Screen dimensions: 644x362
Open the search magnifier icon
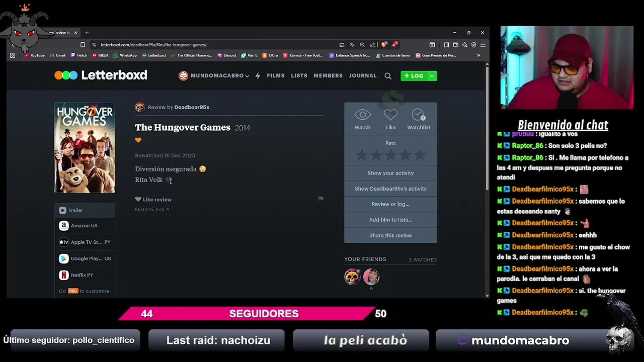tap(388, 76)
